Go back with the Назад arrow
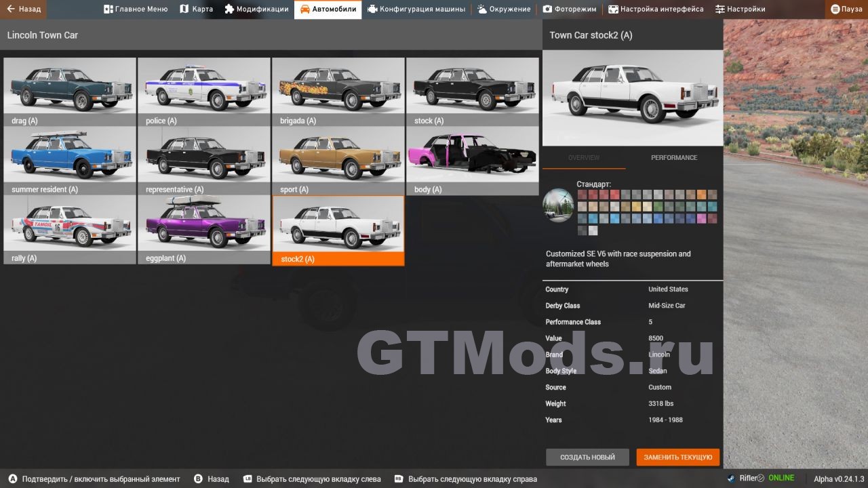This screenshot has height=488, width=868. [24, 9]
